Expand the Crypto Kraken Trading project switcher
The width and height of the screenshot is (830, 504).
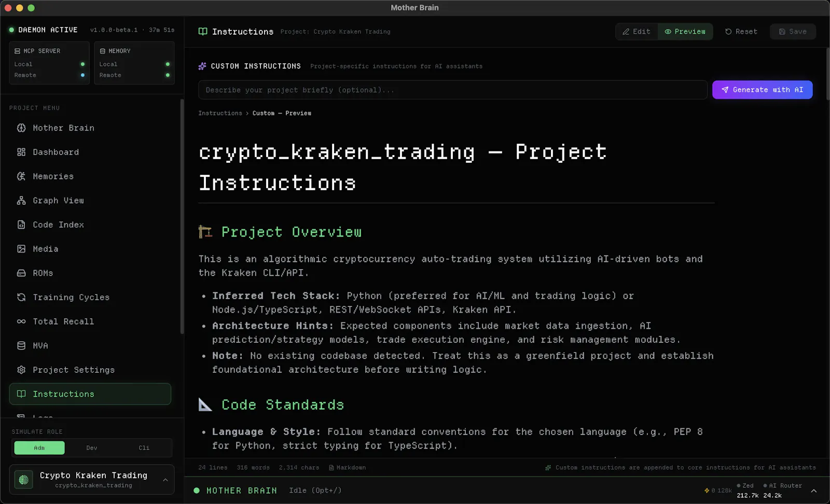click(165, 480)
